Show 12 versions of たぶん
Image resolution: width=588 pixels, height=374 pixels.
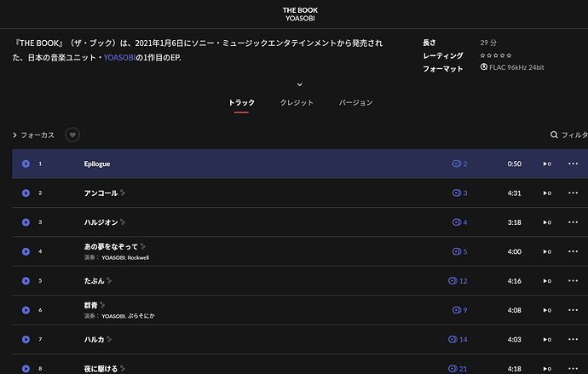458,280
